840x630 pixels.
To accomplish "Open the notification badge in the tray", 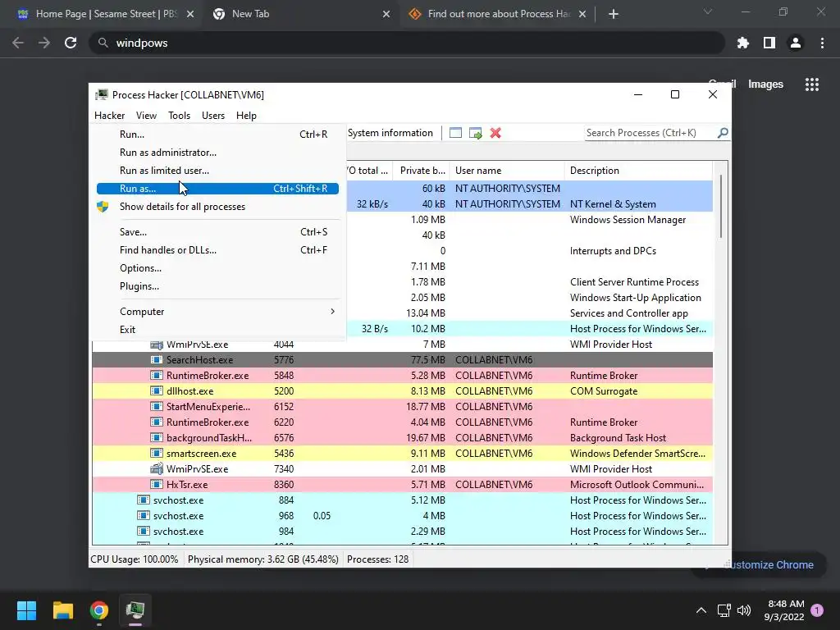I will tap(817, 610).
